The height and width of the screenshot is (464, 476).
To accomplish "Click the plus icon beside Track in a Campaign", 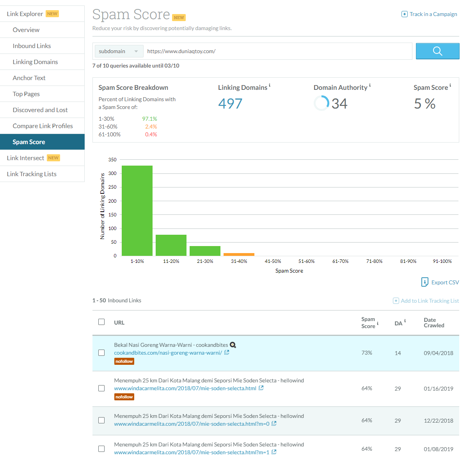I will (x=405, y=14).
